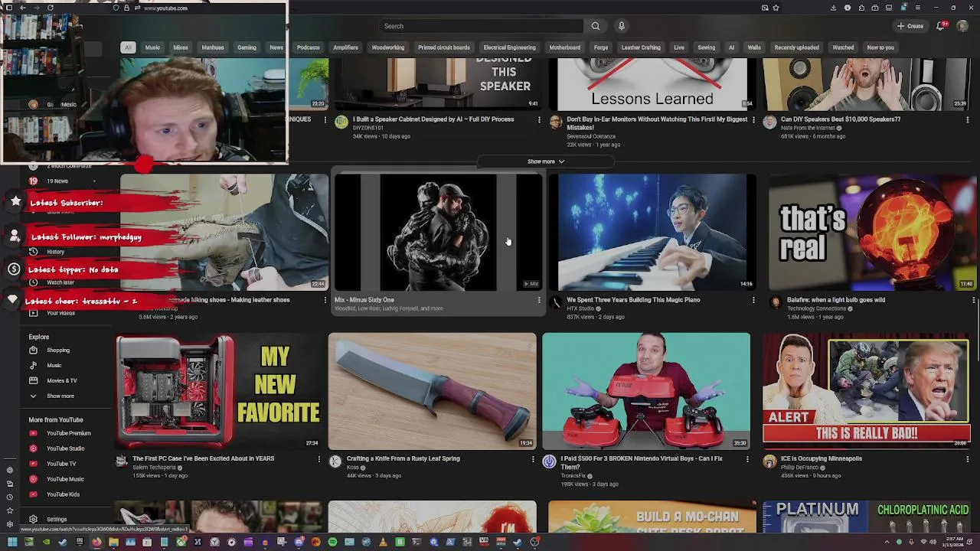Image resolution: width=980 pixels, height=551 pixels.
Task: Open YouTube notifications bell
Action: [941, 26]
